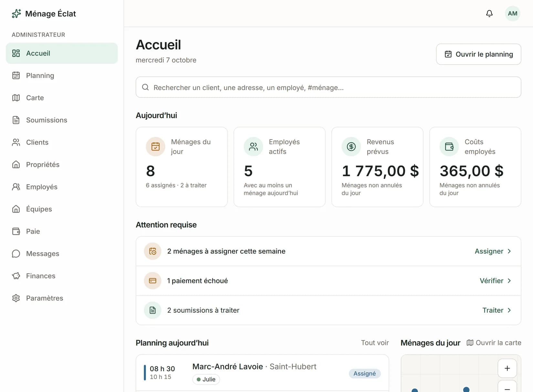
Task: Click Tout voir beside Planning aujourd'hui
Action: click(375, 343)
